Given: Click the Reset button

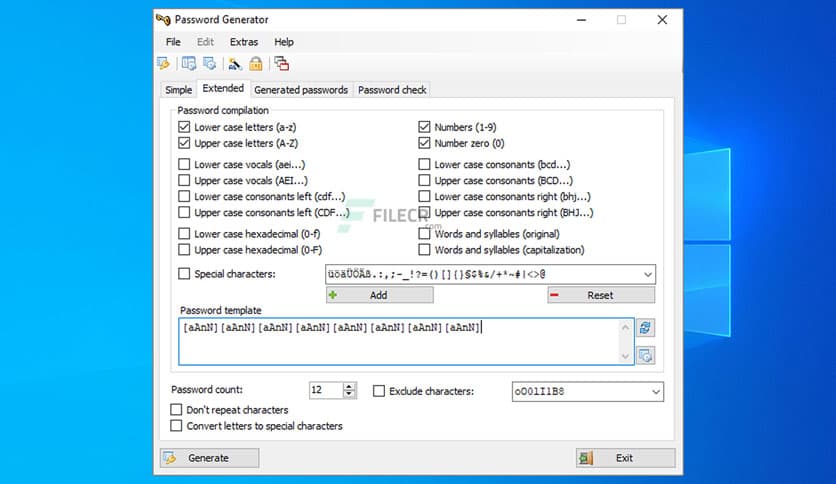Looking at the screenshot, I should point(601,295).
